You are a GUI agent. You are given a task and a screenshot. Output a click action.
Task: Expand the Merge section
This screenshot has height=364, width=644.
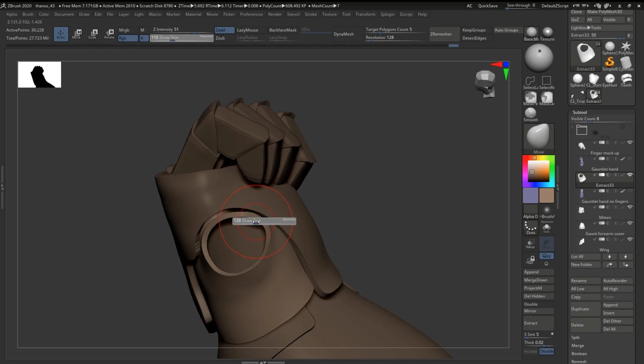click(x=577, y=345)
